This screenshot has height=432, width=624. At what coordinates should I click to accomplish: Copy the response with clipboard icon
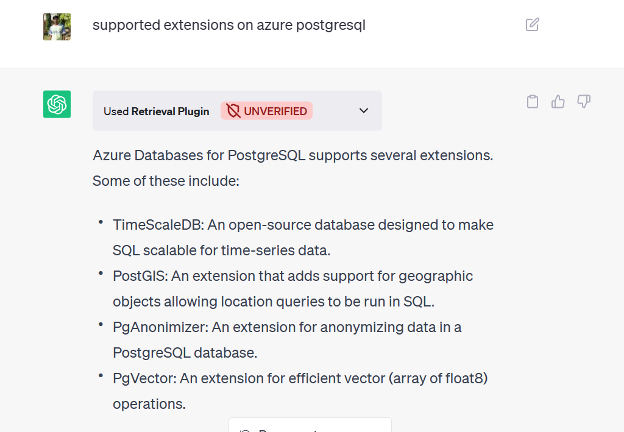point(532,101)
